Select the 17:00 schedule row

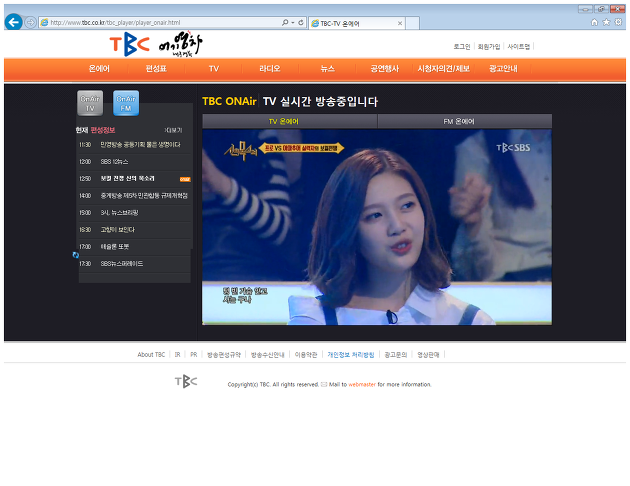point(134,247)
